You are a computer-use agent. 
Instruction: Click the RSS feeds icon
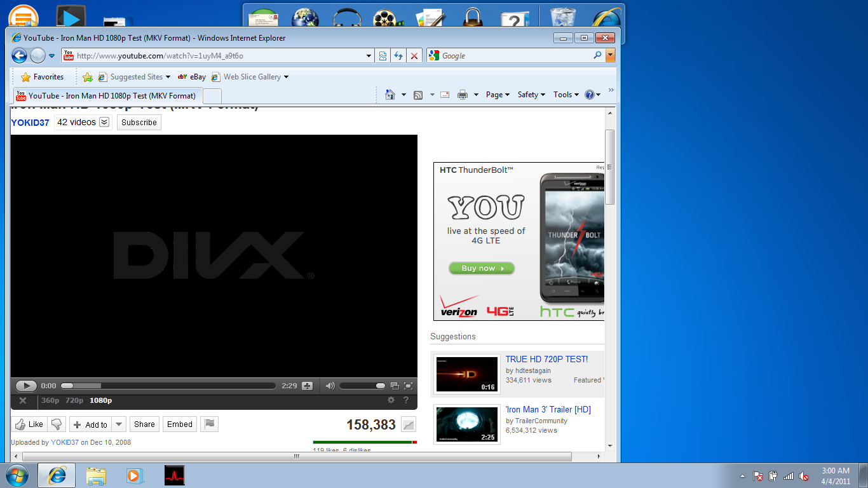pos(418,95)
